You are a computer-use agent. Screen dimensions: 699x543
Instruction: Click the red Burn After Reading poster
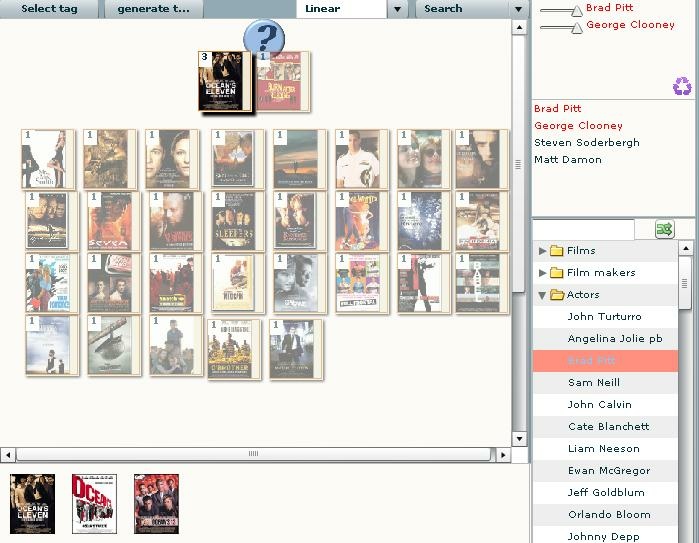pyautogui.click(x=283, y=81)
